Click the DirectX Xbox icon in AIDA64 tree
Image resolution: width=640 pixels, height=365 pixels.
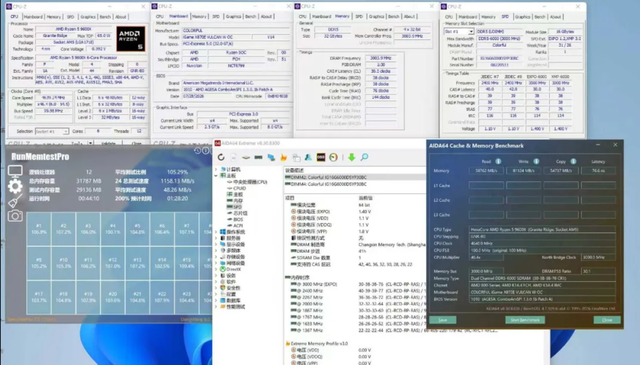click(223, 269)
